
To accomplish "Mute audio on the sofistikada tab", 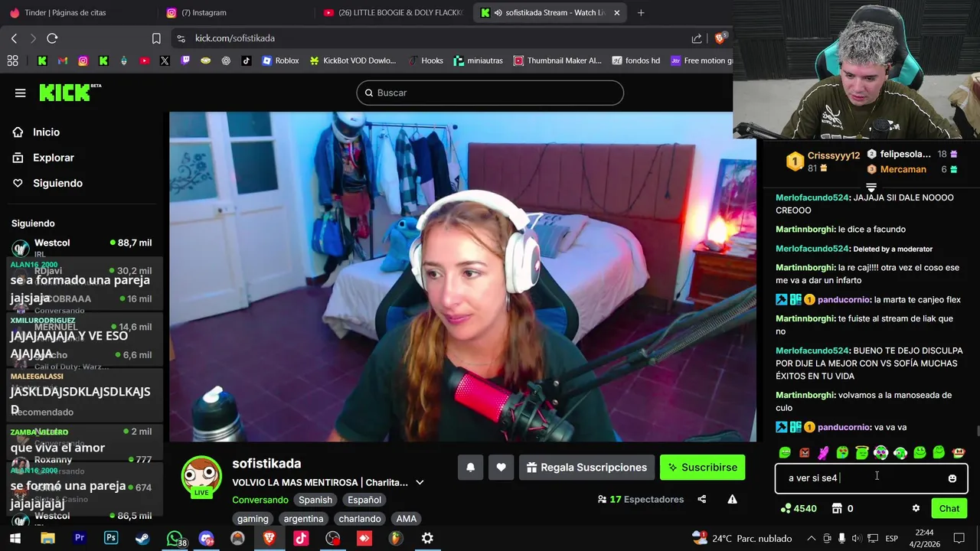I will [x=498, y=12].
